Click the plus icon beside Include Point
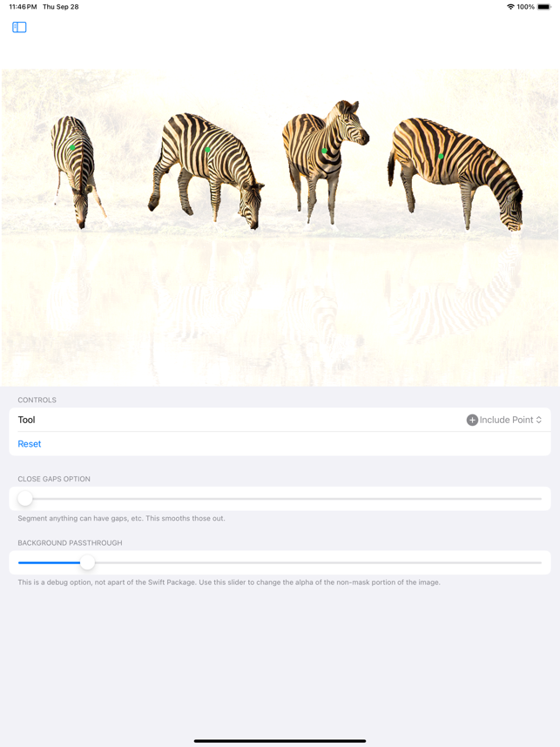560x747 pixels. [472, 420]
